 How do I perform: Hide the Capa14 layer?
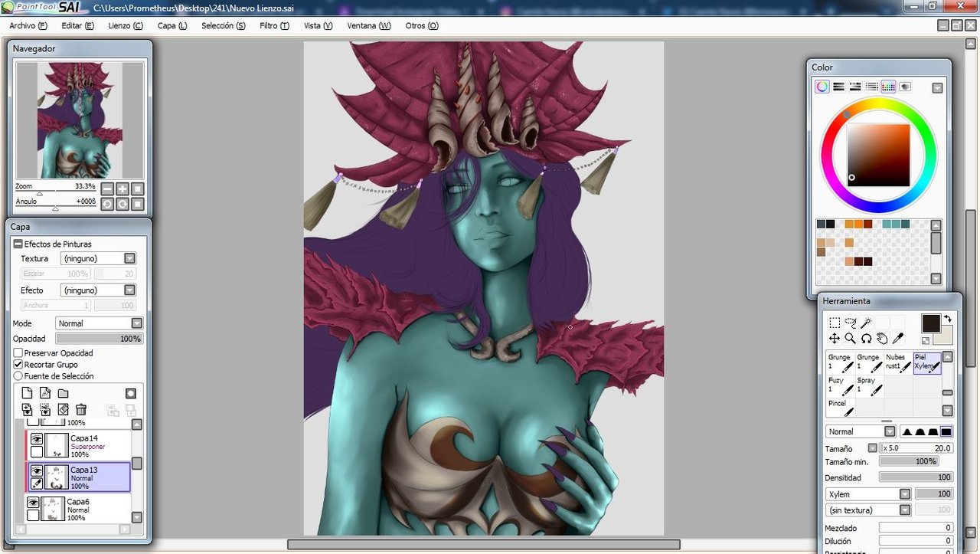coord(36,439)
